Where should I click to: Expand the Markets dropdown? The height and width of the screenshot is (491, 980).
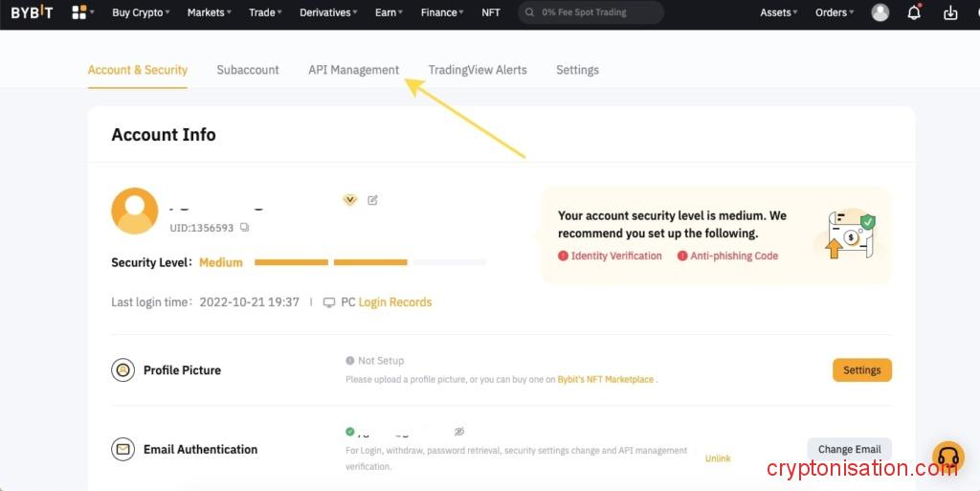coord(210,12)
